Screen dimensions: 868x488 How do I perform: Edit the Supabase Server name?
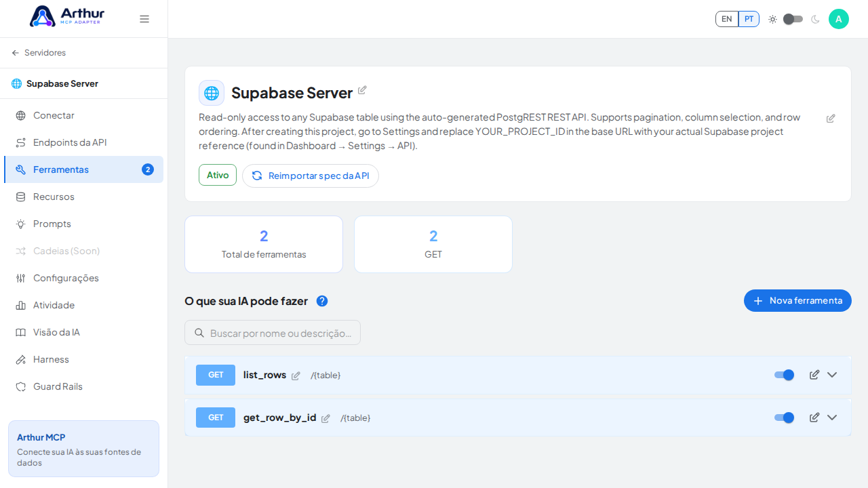(362, 90)
